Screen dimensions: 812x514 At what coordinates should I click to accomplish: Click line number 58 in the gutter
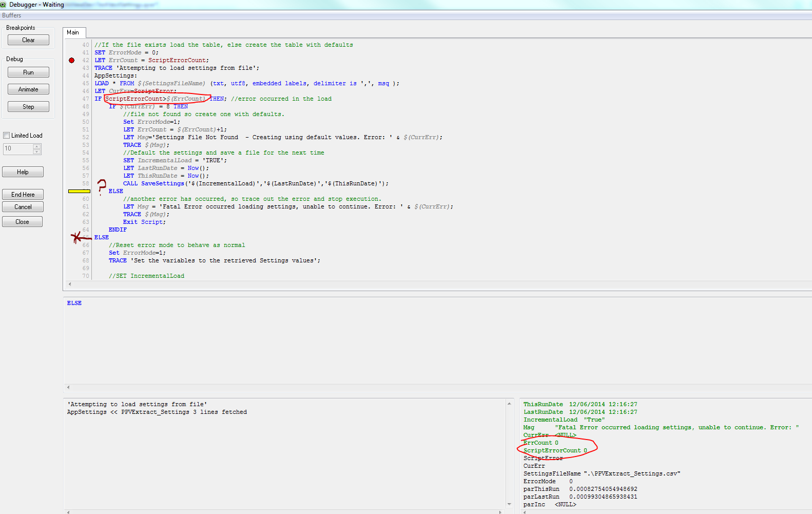pos(86,183)
